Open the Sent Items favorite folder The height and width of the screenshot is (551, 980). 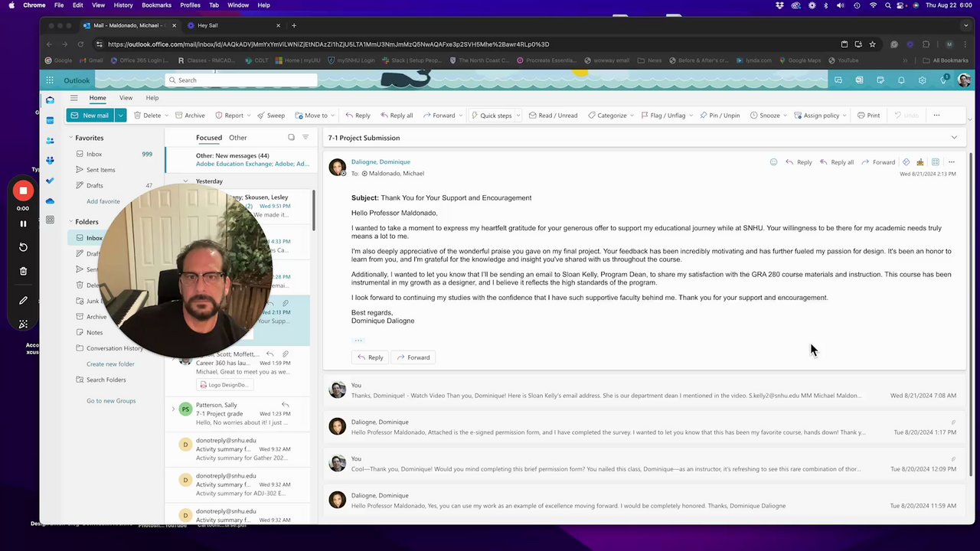(x=100, y=170)
